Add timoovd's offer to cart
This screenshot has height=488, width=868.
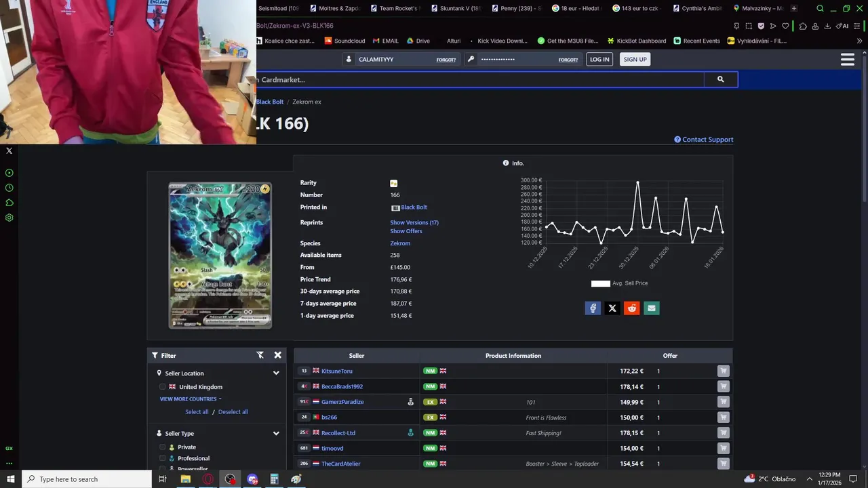[x=724, y=448]
